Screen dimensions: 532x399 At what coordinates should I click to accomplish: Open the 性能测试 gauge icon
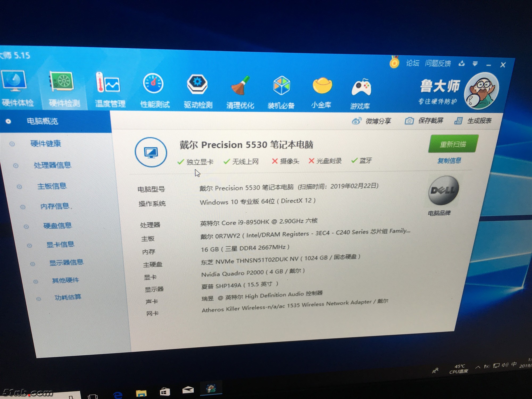(153, 84)
